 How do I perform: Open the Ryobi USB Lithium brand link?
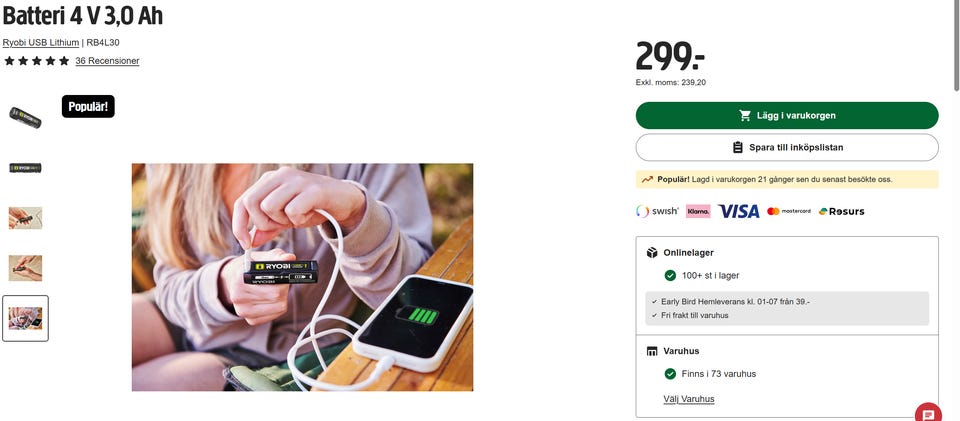point(40,42)
